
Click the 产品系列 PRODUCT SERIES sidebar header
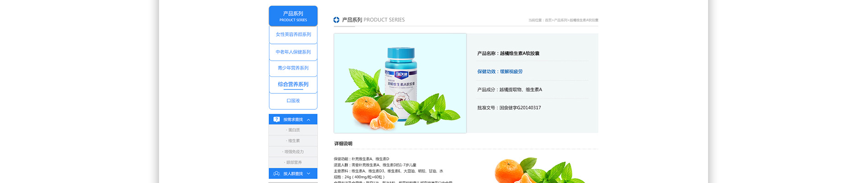pyautogui.click(x=293, y=16)
